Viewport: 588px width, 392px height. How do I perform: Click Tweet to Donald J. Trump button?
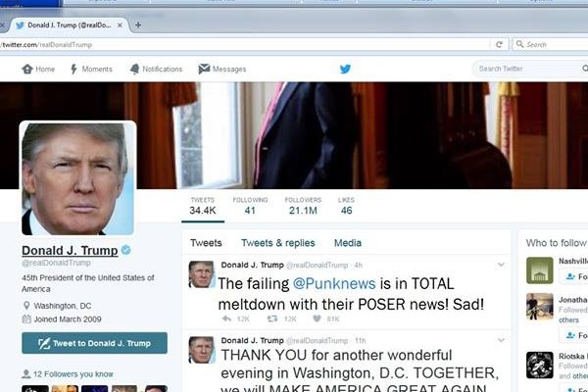pyautogui.click(x=94, y=343)
